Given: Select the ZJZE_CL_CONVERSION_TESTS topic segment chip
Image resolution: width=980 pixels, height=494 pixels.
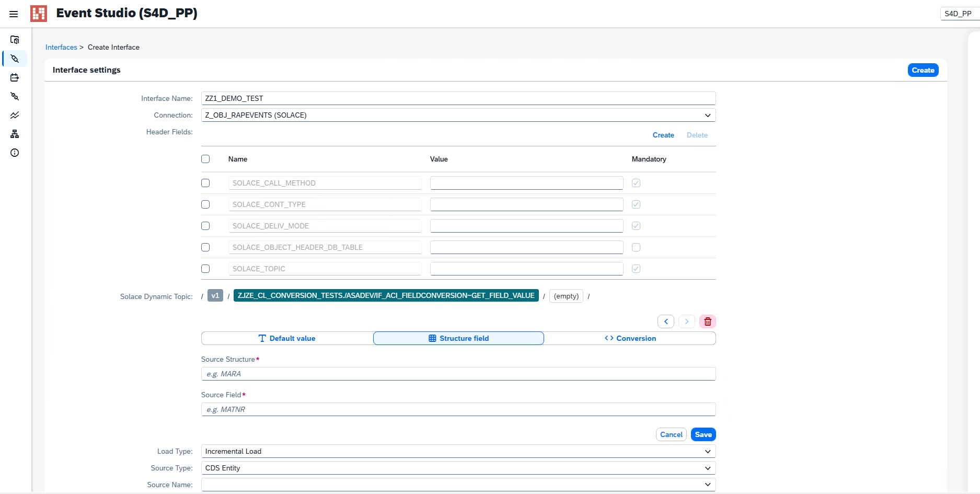Looking at the screenshot, I should coord(386,295).
